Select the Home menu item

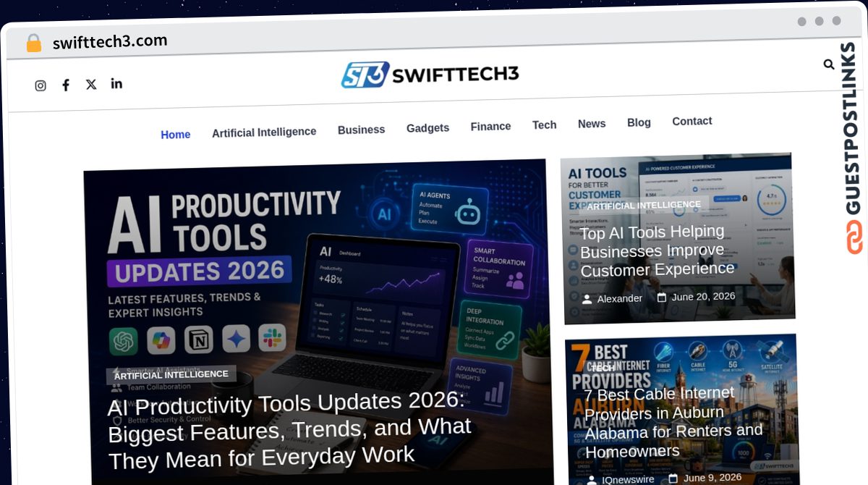pos(176,135)
